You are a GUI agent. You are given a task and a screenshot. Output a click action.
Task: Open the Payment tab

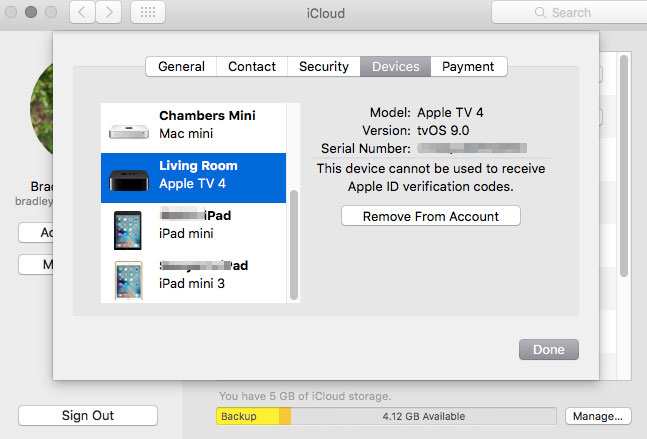pyautogui.click(x=468, y=66)
